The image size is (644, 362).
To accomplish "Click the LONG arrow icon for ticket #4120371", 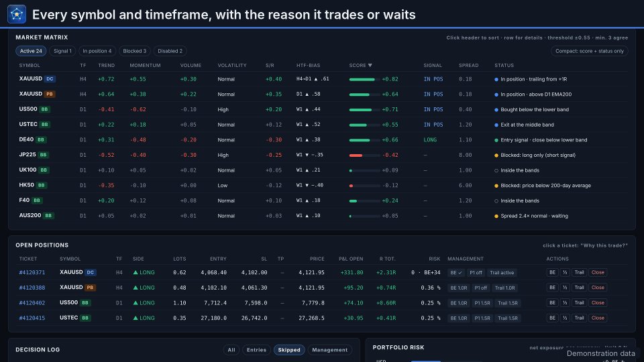I will pyautogui.click(x=136, y=272).
